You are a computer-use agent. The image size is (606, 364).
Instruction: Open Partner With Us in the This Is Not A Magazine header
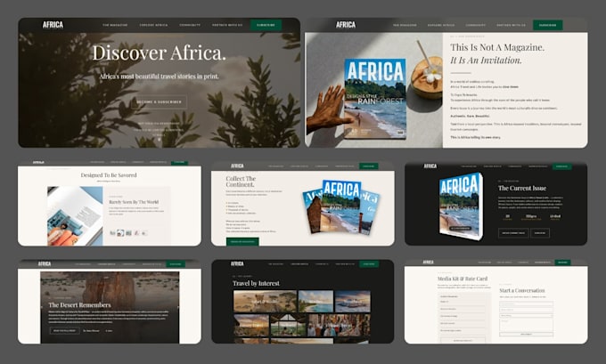click(x=511, y=25)
